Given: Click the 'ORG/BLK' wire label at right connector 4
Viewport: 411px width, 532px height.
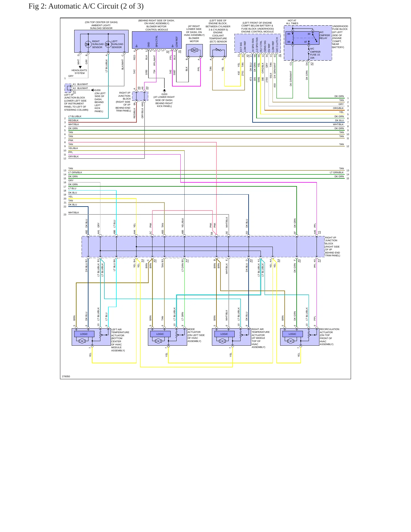Looking at the screenshot, I should 338,108.
